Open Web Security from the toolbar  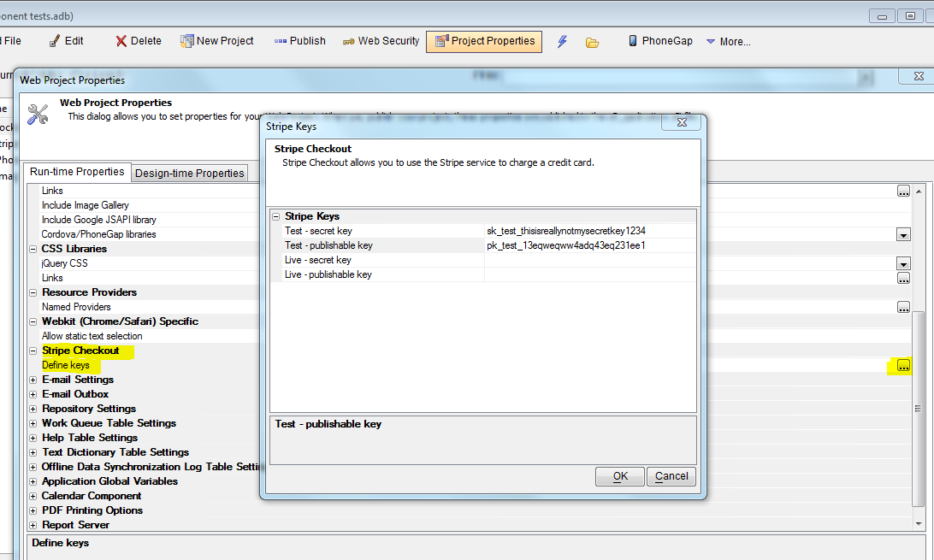coord(381,41)
